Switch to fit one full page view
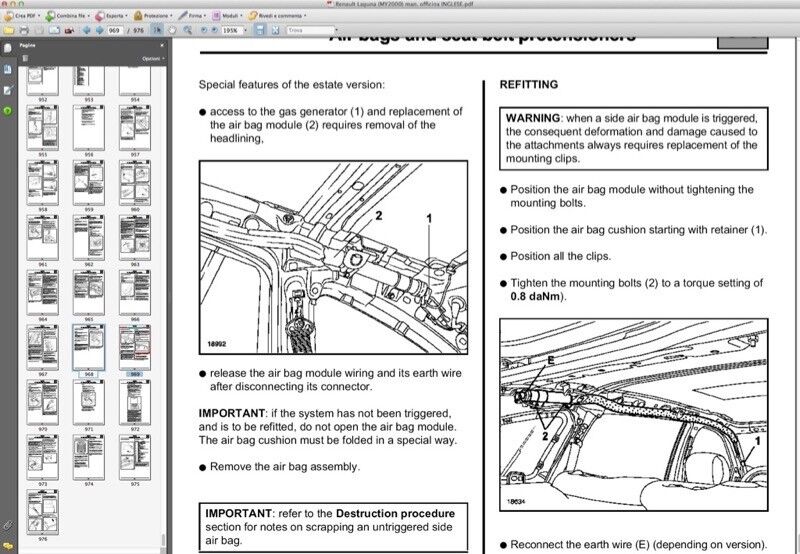 coord(276,30)
